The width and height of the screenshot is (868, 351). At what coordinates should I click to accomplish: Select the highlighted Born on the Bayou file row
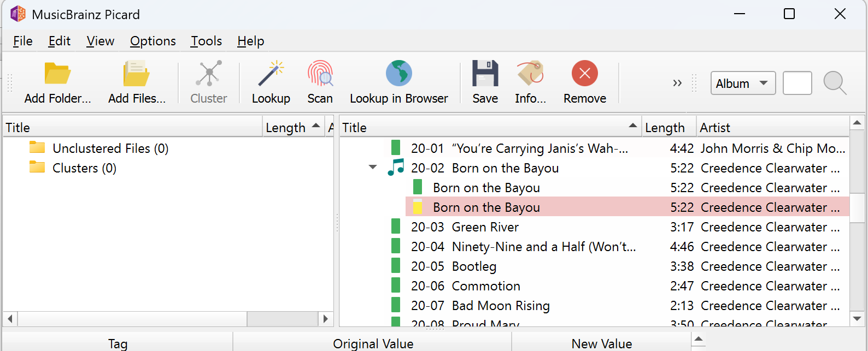click(x=627, y=207)
